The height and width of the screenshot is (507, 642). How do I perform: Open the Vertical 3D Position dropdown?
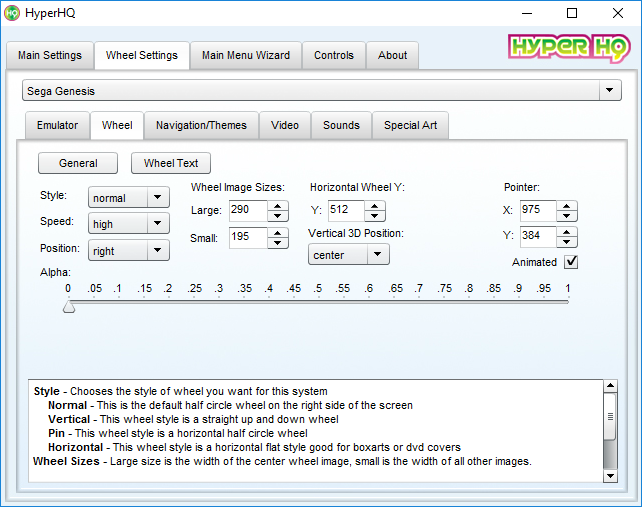pos(348,255)
